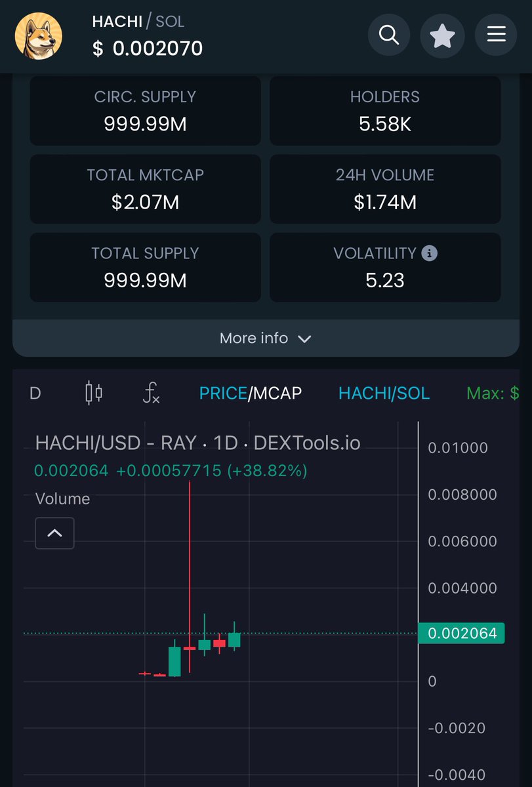The image size is (532, 787).
Task: Click the 0.01000 price axis label
Action: [458, 448]
